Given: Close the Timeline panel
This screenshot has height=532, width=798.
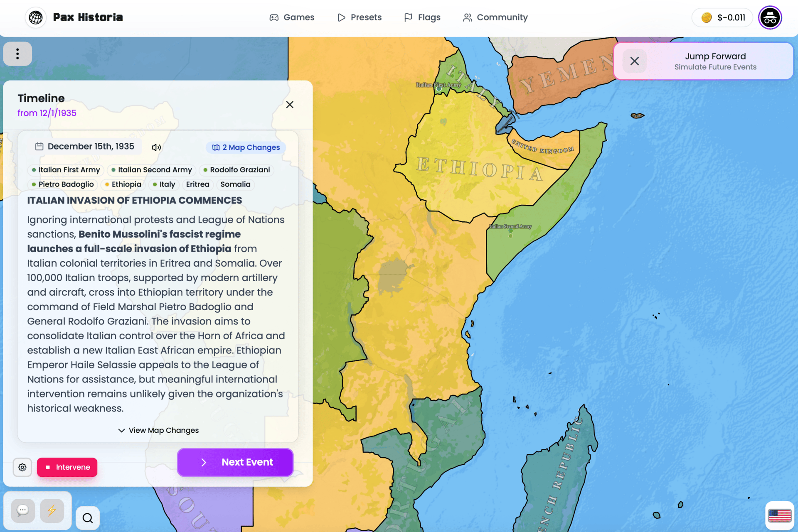Looking at the screenshot, I should (290, 105).
